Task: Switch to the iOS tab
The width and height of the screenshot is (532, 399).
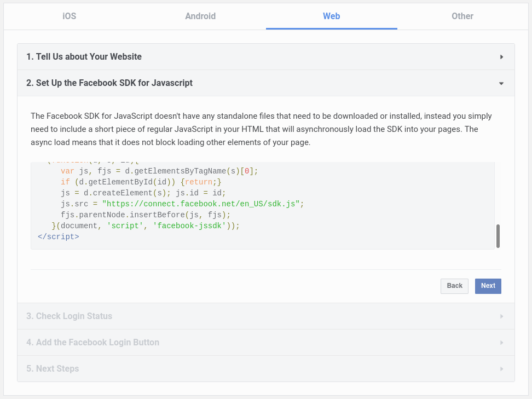Action: click(70, 16)
